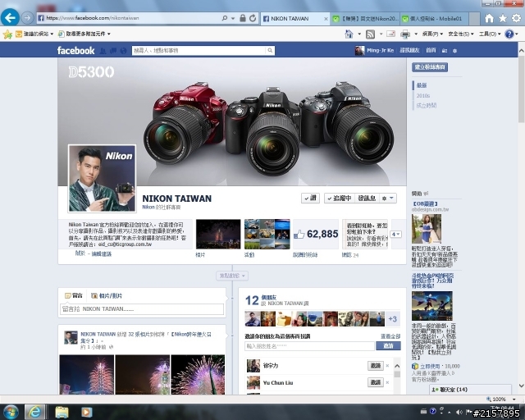Open the blue help question mark icon
This screenshot has width=525, height=420.
tap(509, 34)
